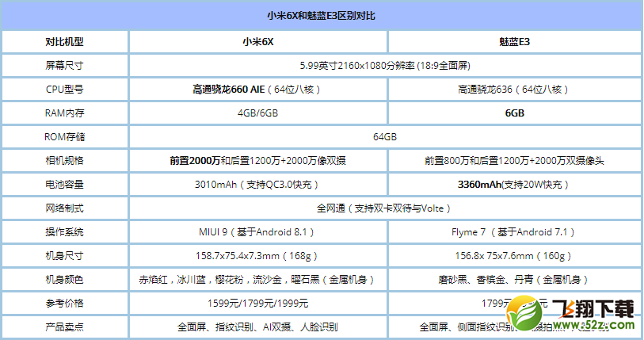Click the 156.8x 75x7.6mm dimensions cell
The width and height of the screenshot is (644, 340).
[x=515, y=256]
